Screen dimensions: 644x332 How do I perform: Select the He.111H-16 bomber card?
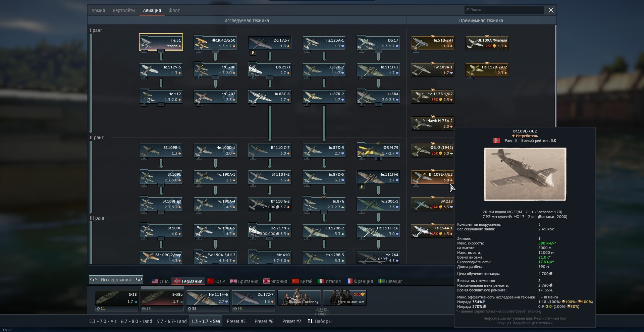(x=378, y=230)
